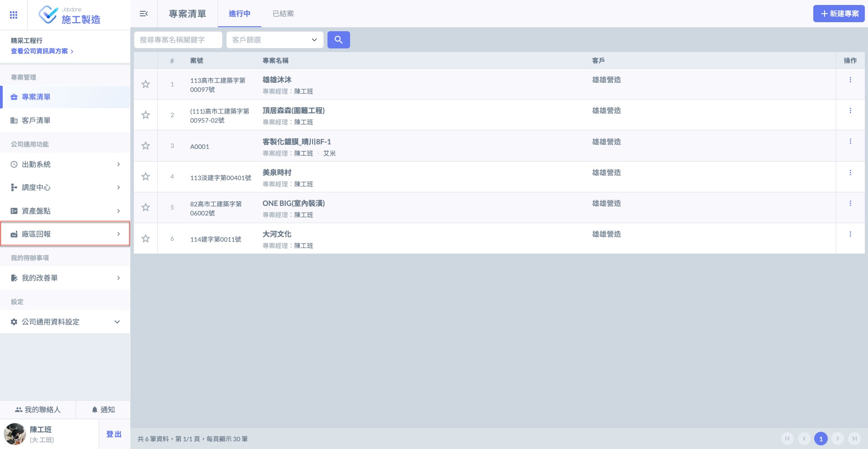Click the project name search field
Screen dimensions: 868x449
coord(178,40)
